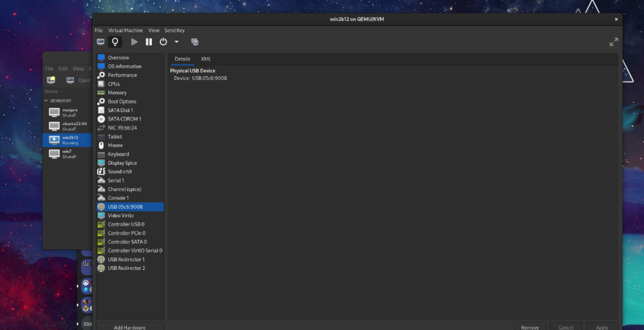The height and width of the screenshot is (330, 644).
Task: Select Channel (spice) device
Action: click(130, 189)
